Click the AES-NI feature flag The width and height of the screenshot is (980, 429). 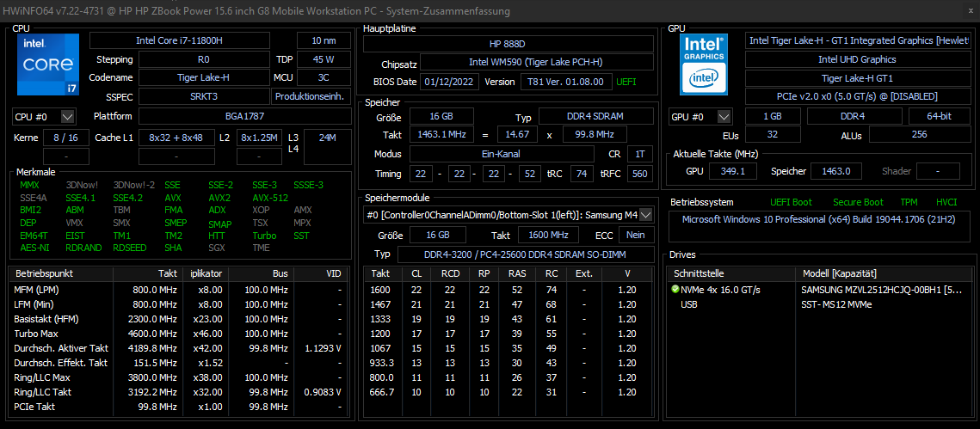click(x=33, y=248)
